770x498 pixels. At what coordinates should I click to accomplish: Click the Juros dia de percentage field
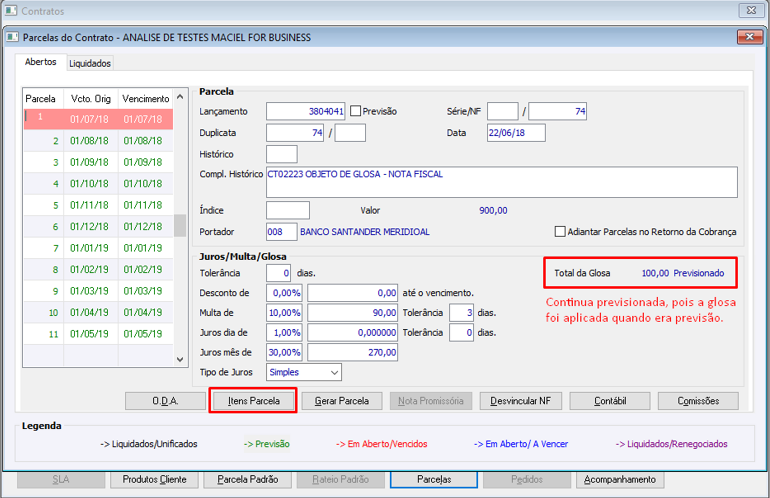(x=284, y=332)
